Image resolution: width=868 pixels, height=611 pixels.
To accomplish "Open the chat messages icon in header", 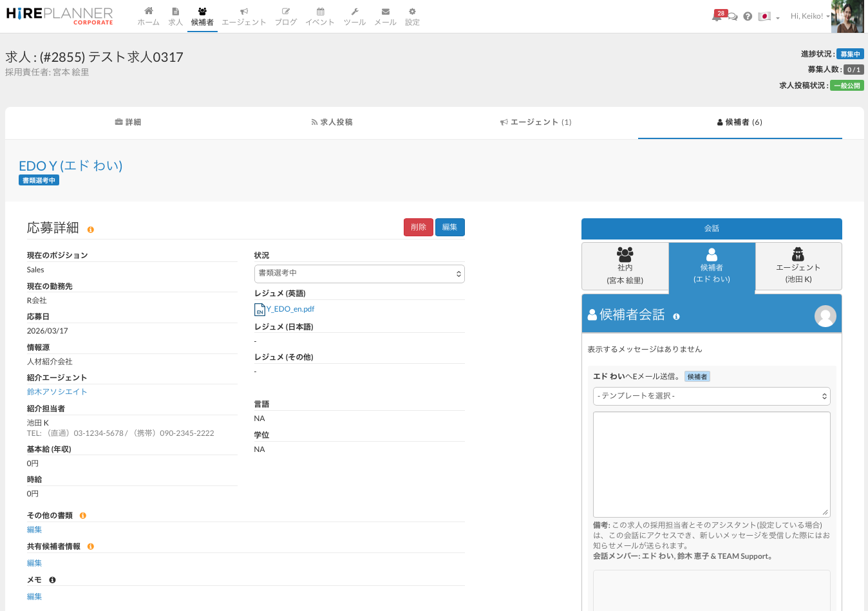I will (x=733, y=17).
